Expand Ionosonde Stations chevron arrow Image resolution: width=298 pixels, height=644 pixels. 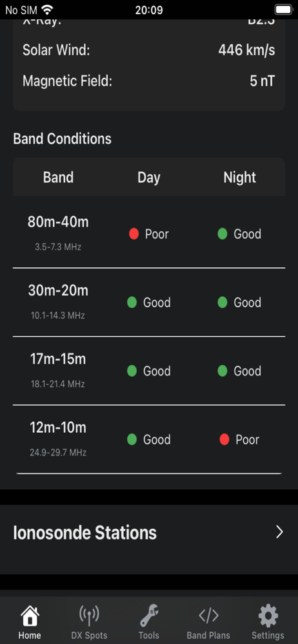point(279,533)
